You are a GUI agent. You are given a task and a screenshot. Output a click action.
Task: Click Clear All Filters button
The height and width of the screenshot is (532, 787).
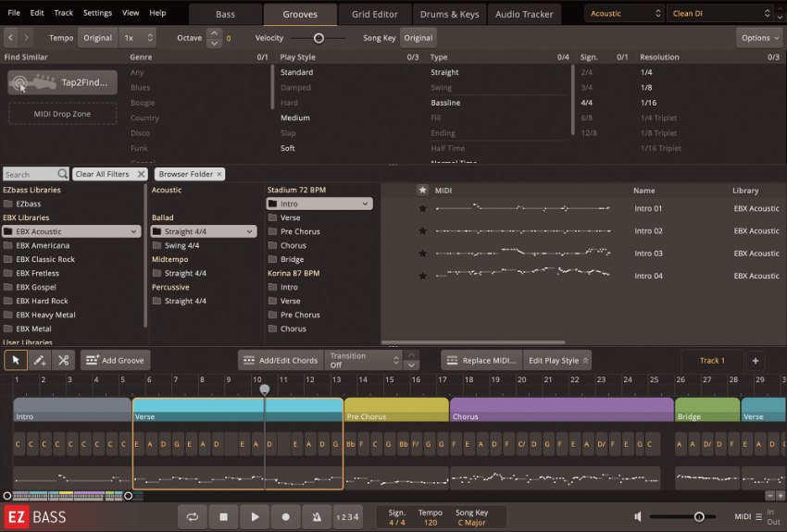[x=110, y=174]
